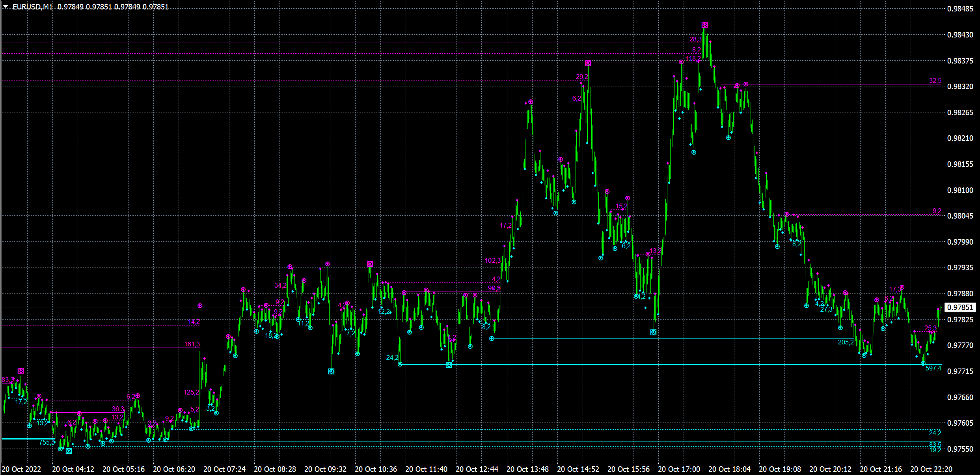Click the magenta label 125,2
The image size is (980, 475).
(191, 392)
